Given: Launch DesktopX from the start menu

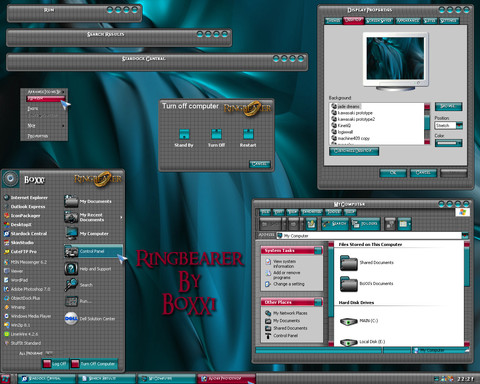Looking at the screenshot, I should (18, 225).
